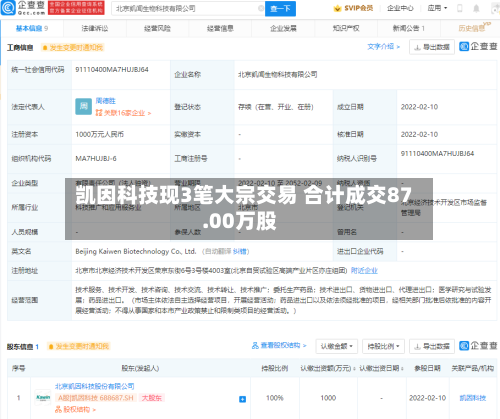Click the 经营范围 description text

(x=283, y=300)
